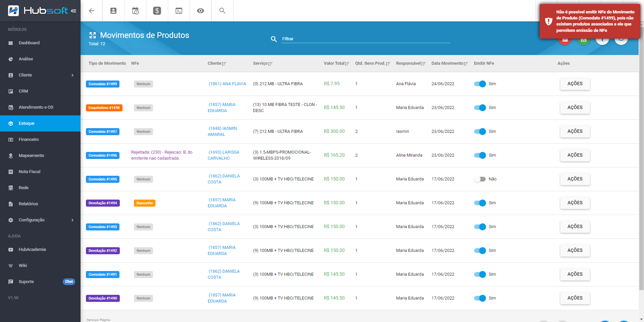Click Rascunho NFe badge on Devolução #1494
The width and height of the screenshot is (644, 322).
point(145,203)
